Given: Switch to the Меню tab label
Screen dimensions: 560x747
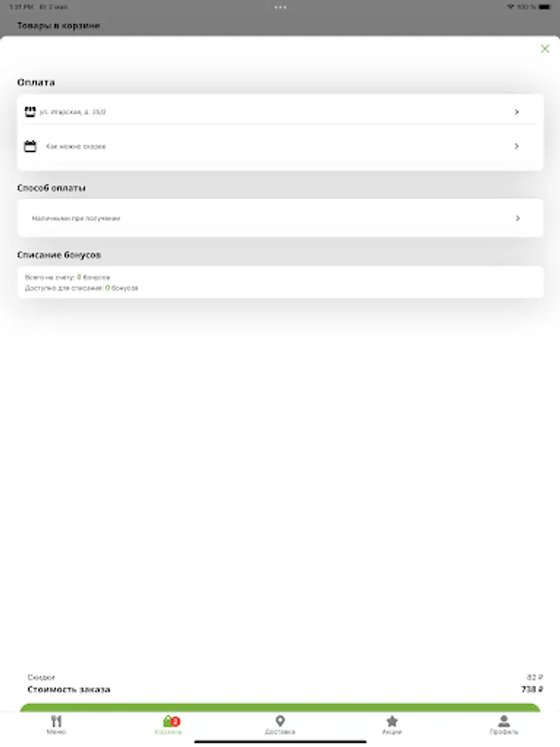Looking at the screenshot, I should coord(56,732).
